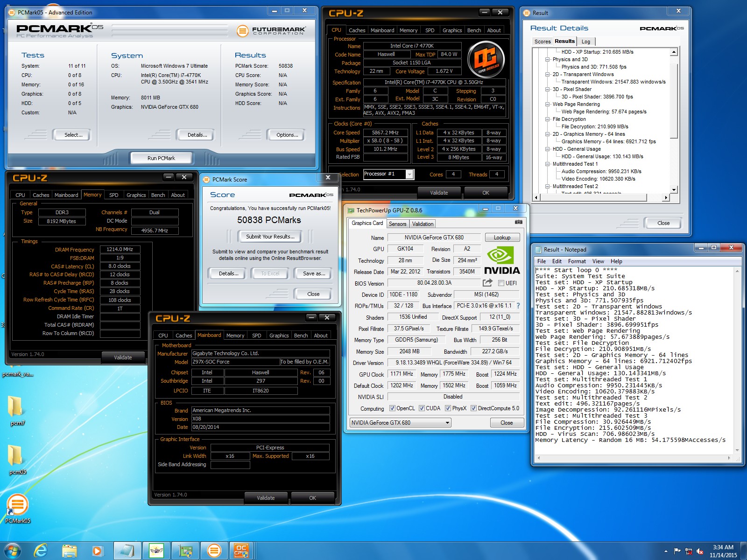Click Select... under the Tests column
This screenshot has height=560, width=747.
click(73, 135)
